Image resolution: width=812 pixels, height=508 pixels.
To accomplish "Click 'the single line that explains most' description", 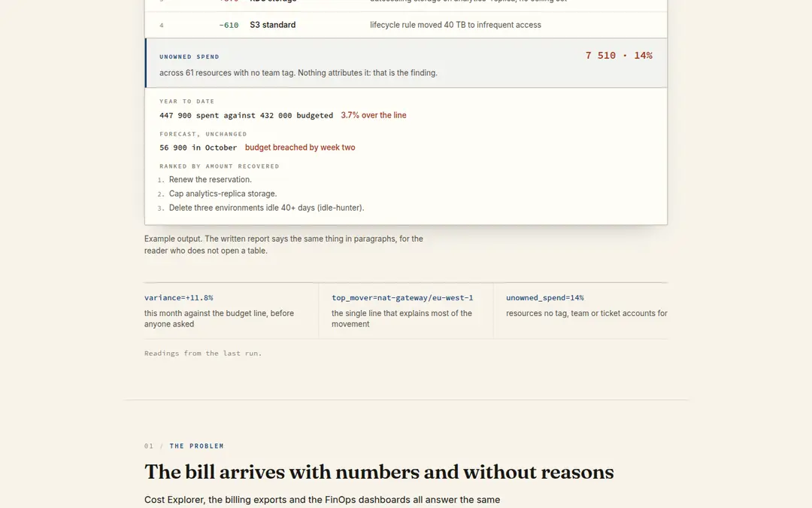I will click(x=401, y=318).
